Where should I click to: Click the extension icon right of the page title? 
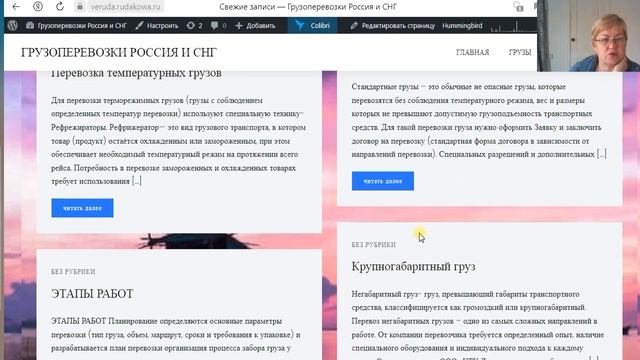click(x=519, y=7)
